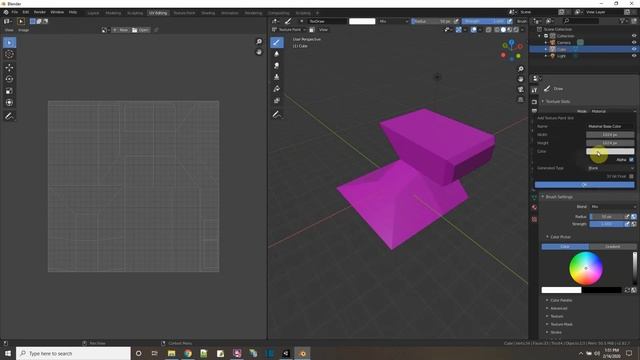Hide the Cube object in outliner
The height and width of the screenshot is (360, 640).
click(634, 49)
